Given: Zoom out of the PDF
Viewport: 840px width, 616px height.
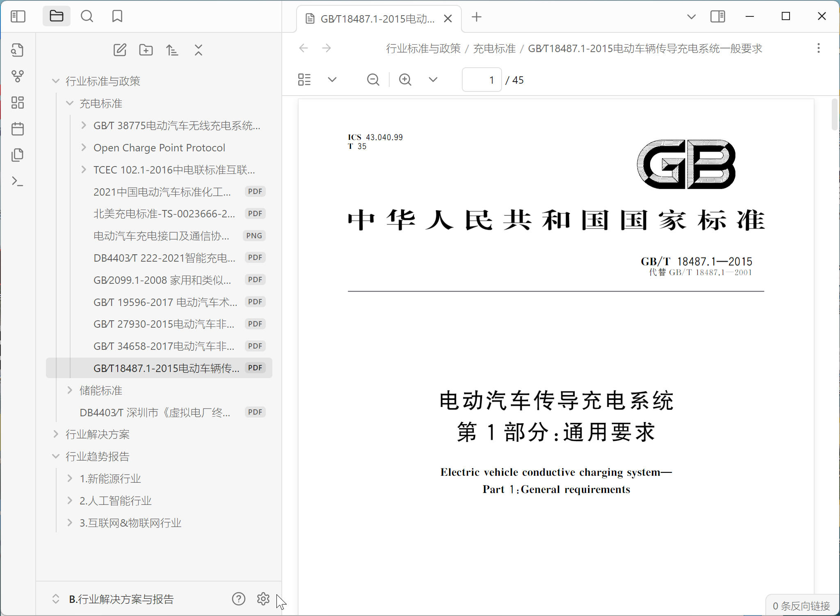Looking at the screenshot, I should 373,80.
